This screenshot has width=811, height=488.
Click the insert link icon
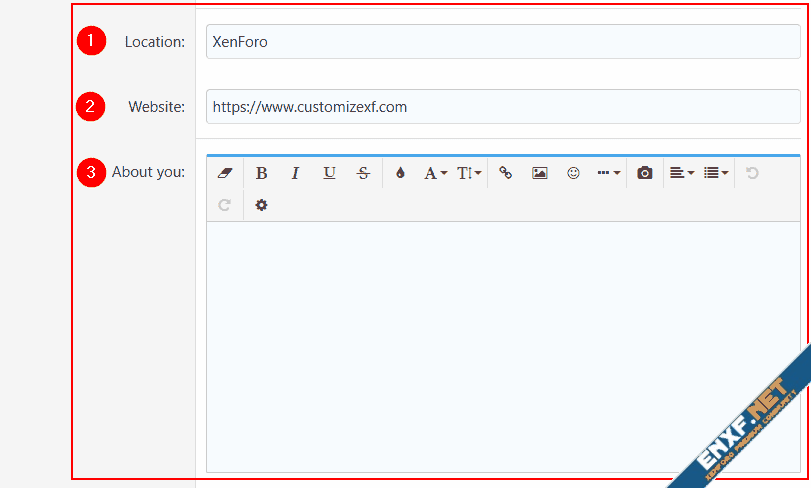point(506,173)
